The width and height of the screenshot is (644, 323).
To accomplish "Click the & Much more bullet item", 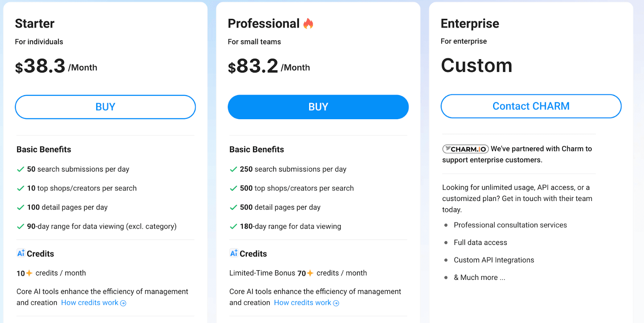I will tap(479, 277).
